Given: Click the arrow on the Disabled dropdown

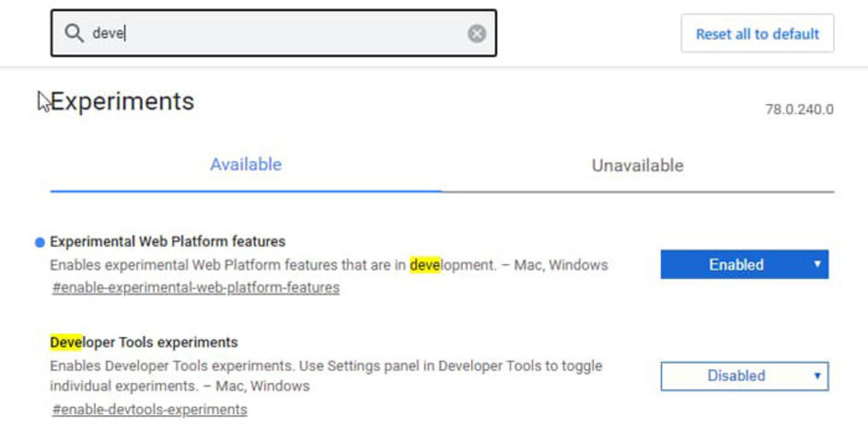Looking at the screenshot, I should pos(817,376).
